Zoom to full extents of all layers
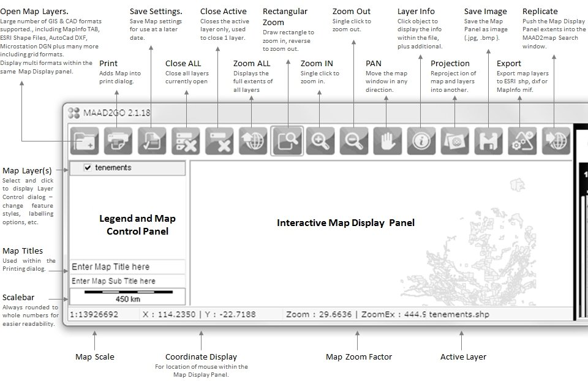Viewport: 588px width, 381px height. pos(253,141)
